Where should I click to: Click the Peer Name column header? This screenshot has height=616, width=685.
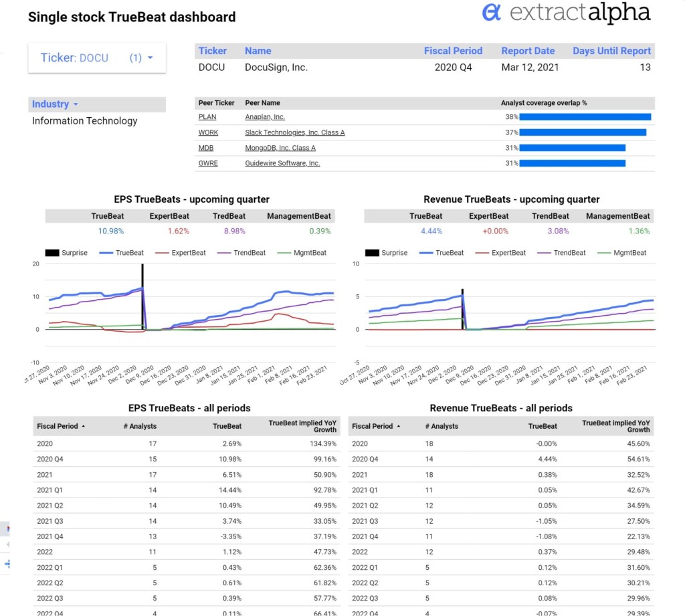[262, 103]
